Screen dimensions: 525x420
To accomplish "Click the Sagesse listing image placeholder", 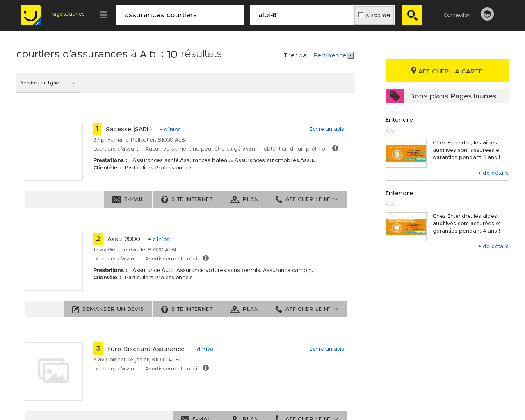I will [x=54, y=152].
